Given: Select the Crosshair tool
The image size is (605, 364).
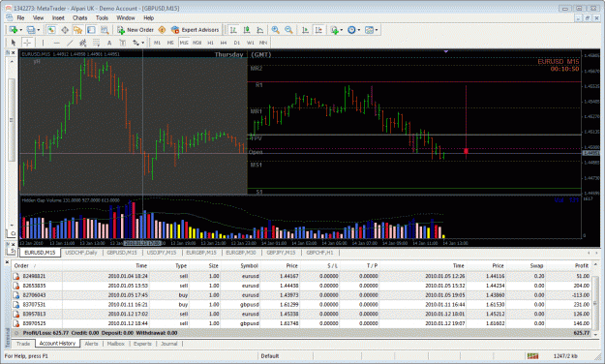Looking at the screenshot, I should click(x=27, y=43).
